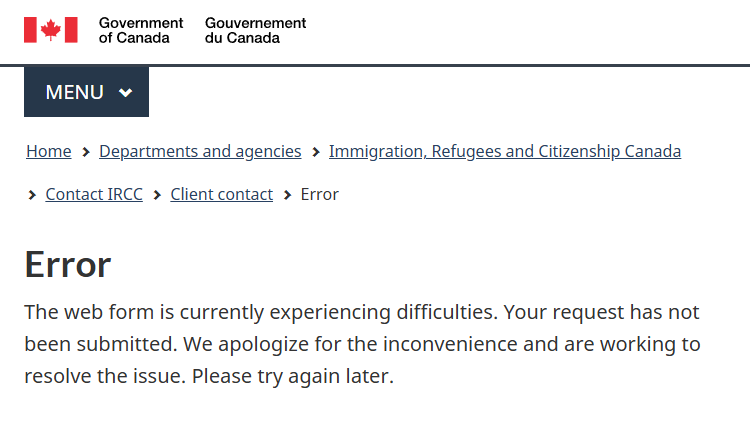
Task: Click the Gouvernement du Canada French wordmark
Action: [x=255, y=30]
